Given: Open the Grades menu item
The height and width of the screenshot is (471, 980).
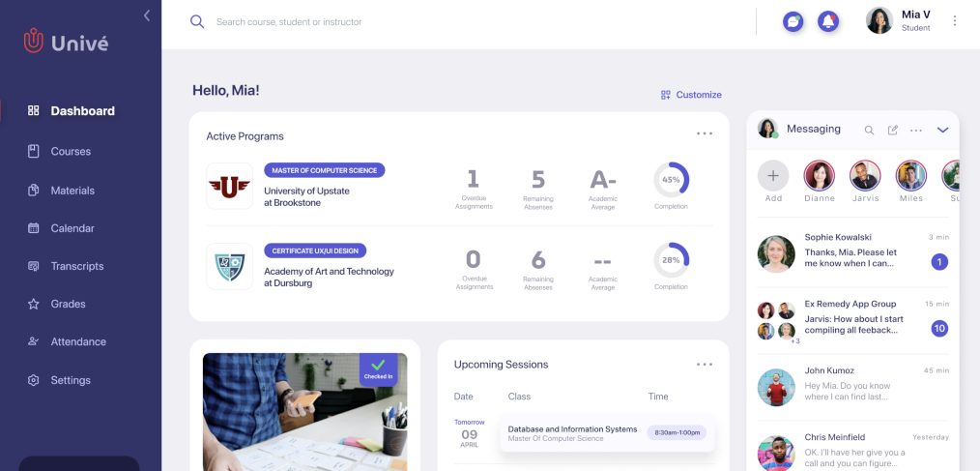Looking at the screenshot, I should click(56, 304).
